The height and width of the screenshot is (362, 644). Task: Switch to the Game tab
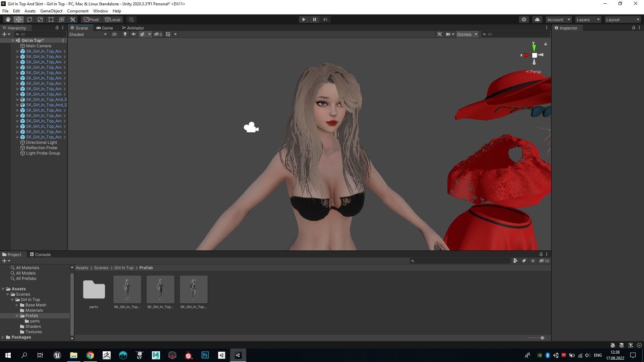click(105, 28)
